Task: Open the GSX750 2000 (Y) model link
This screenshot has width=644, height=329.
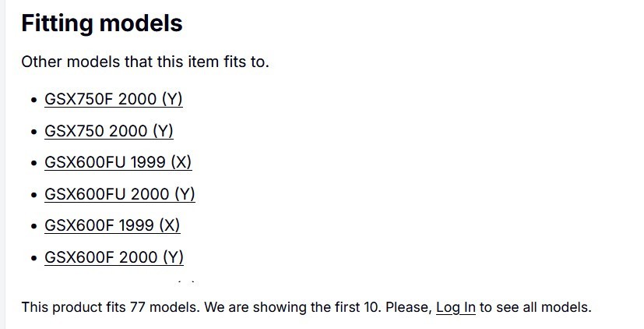Action: (x=109, y=131)
